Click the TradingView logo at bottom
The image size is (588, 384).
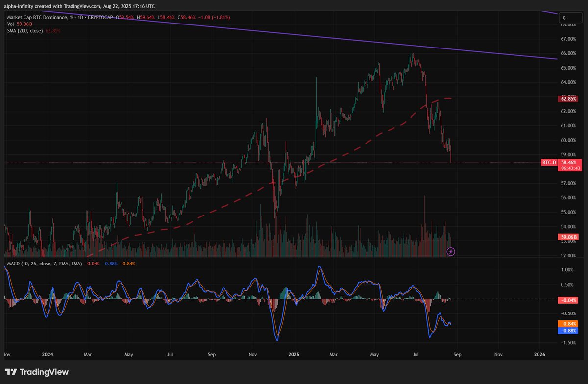pos(37,372)
